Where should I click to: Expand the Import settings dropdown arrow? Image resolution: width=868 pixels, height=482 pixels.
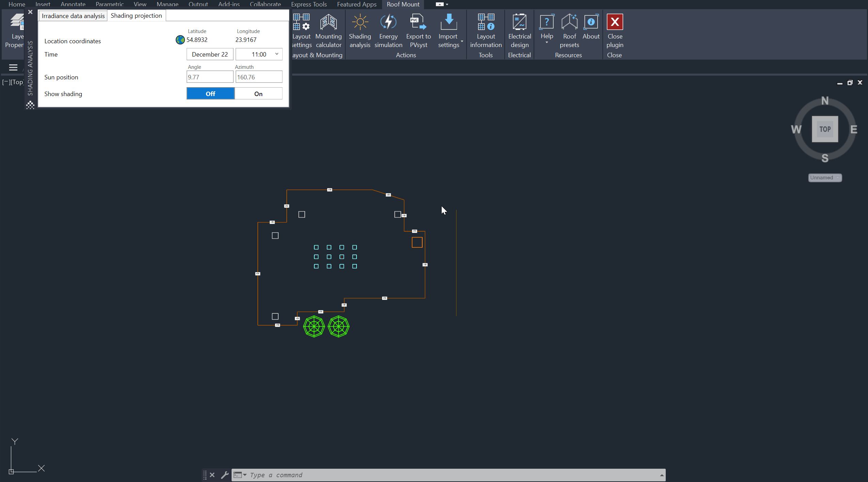coord(462,42)
